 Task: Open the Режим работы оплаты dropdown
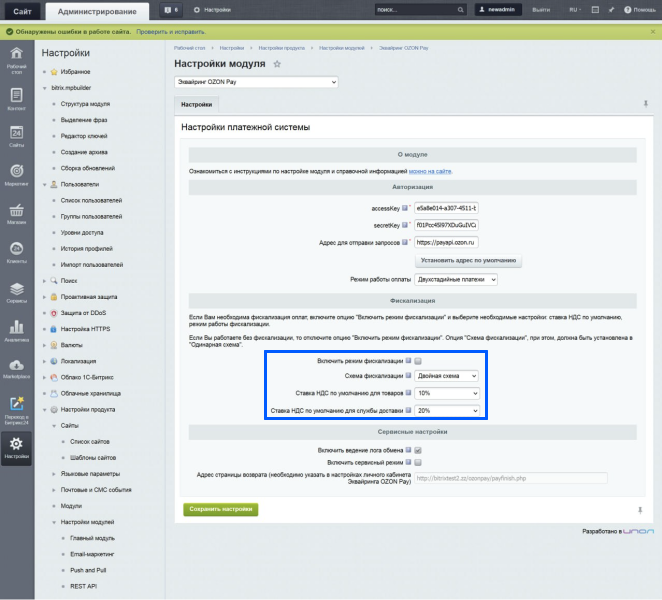point(456,280)
